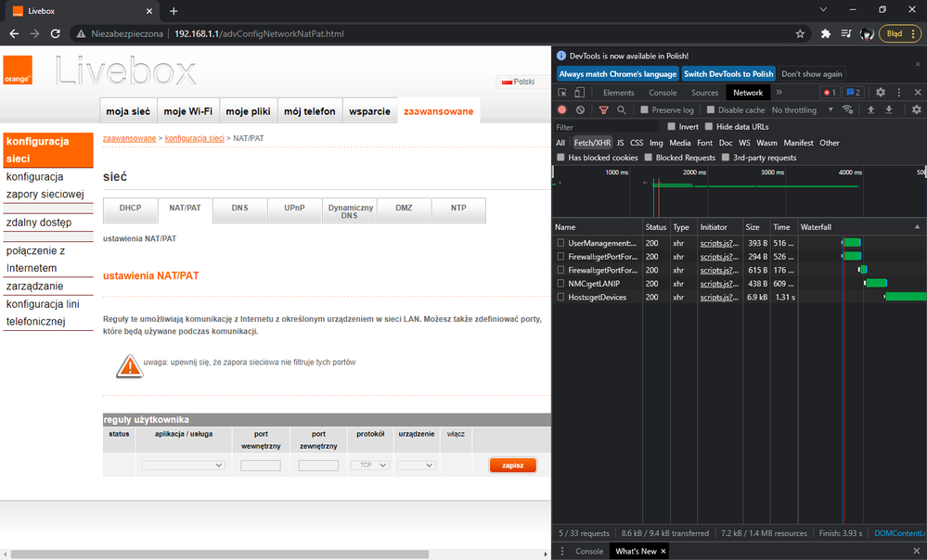Click Switch DevTools to Polish button
Viewport: 927px width, 560px height.
point(728,74)
